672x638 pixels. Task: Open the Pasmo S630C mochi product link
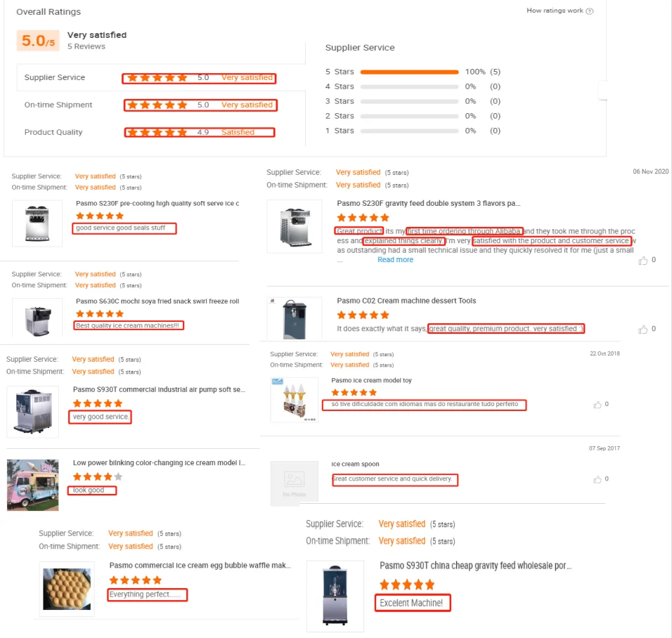(157, 301)
